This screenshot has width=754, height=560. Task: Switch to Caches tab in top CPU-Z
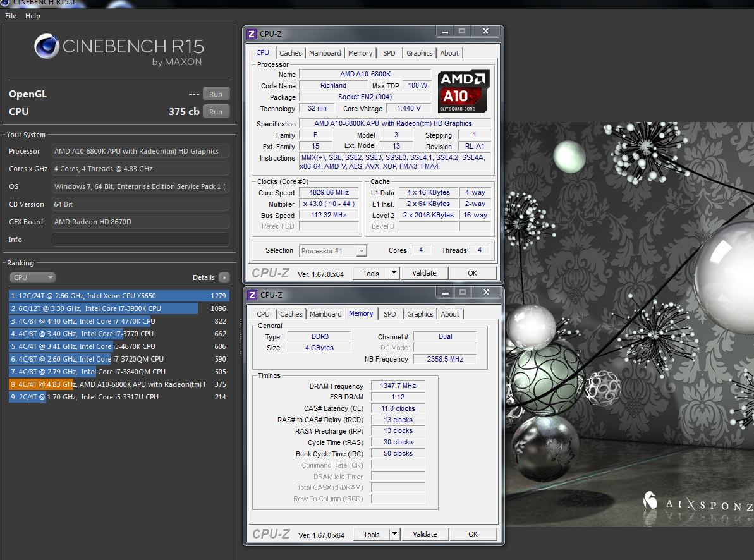point(291,53)
